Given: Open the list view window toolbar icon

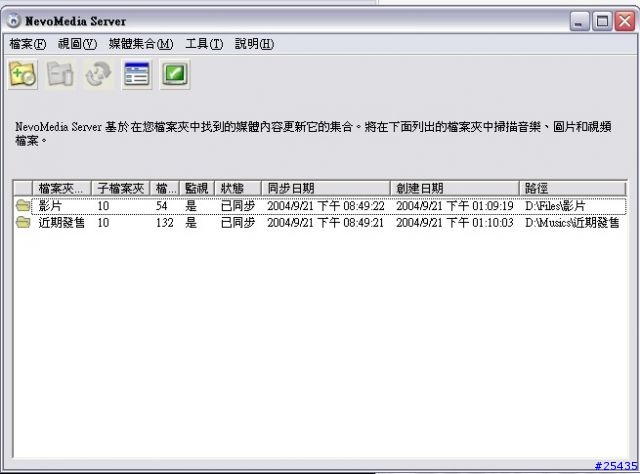Looking at the screenshot, I should tap(136, 74).
